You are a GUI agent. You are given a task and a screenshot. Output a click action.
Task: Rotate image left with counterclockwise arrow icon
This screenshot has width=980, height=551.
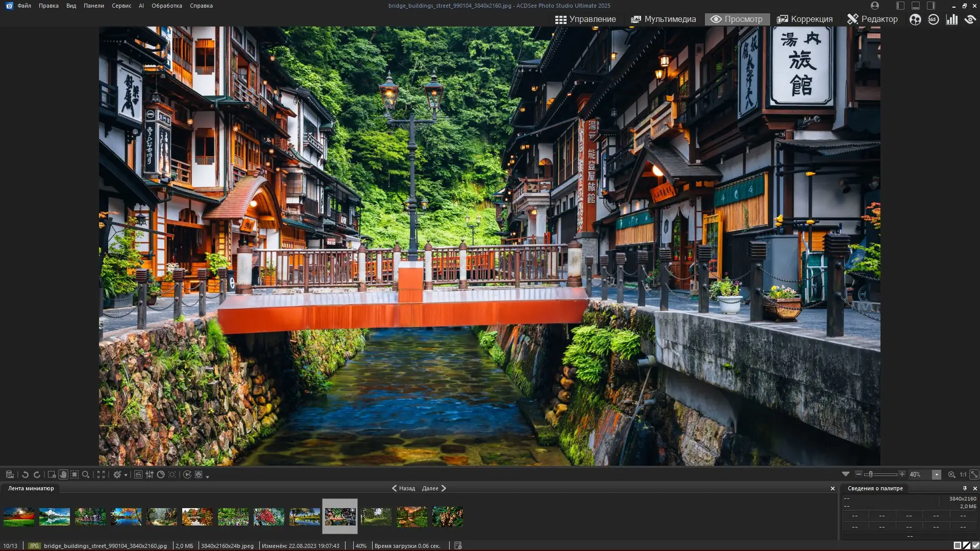[25, 474]
